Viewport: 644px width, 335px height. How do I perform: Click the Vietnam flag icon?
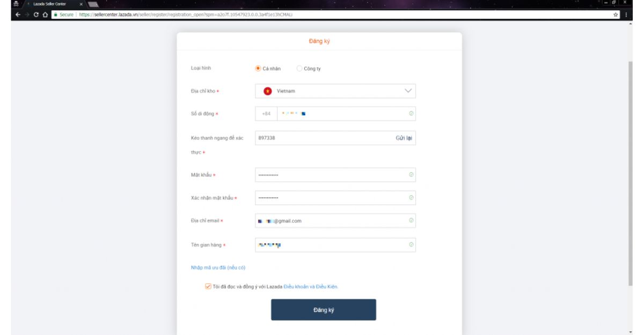click(x=267, y=91)
